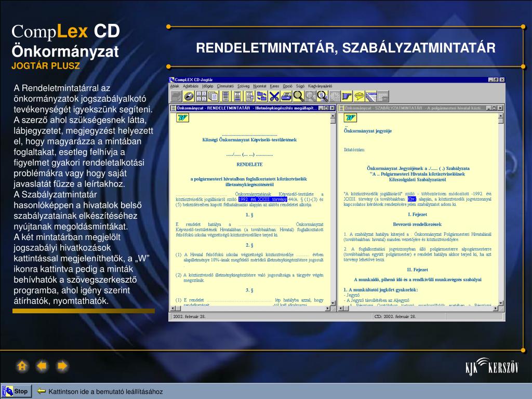Click the cascade windows toolbar icon
The height and width of the screenshot is (399, 532).
click(214, 96)
